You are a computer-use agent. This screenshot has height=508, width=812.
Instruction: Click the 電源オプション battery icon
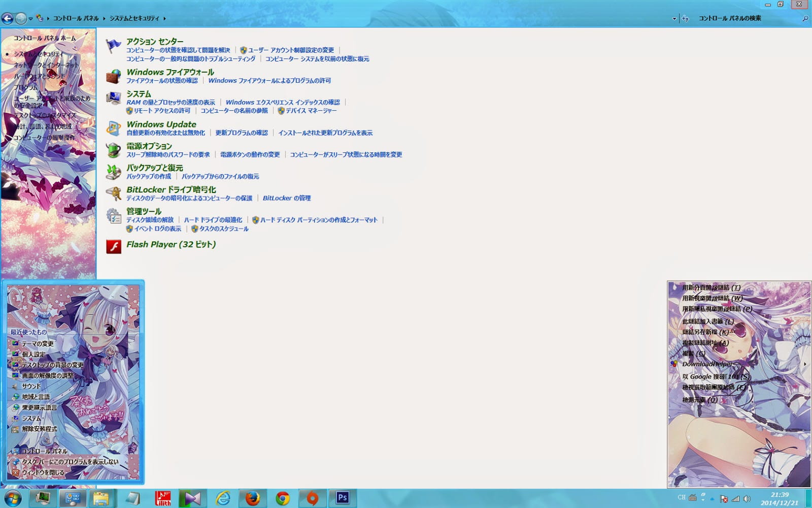(113, 149)
